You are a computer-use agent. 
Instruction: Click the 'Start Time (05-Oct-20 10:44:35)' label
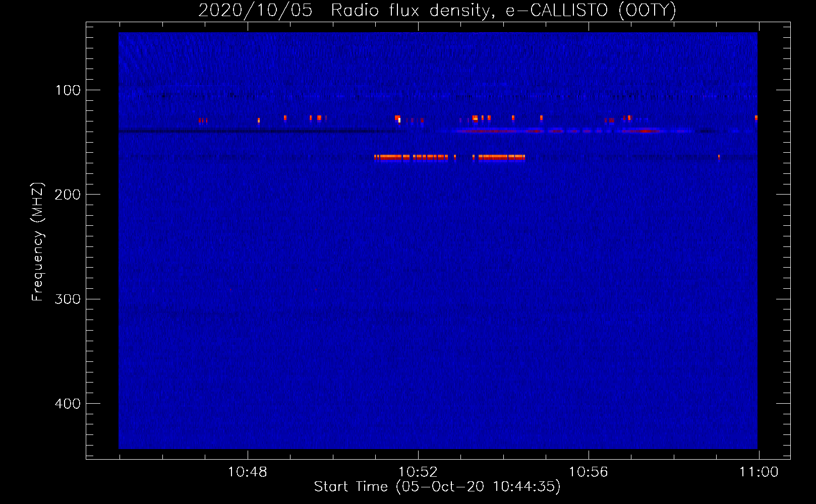(x=437, y=487)
